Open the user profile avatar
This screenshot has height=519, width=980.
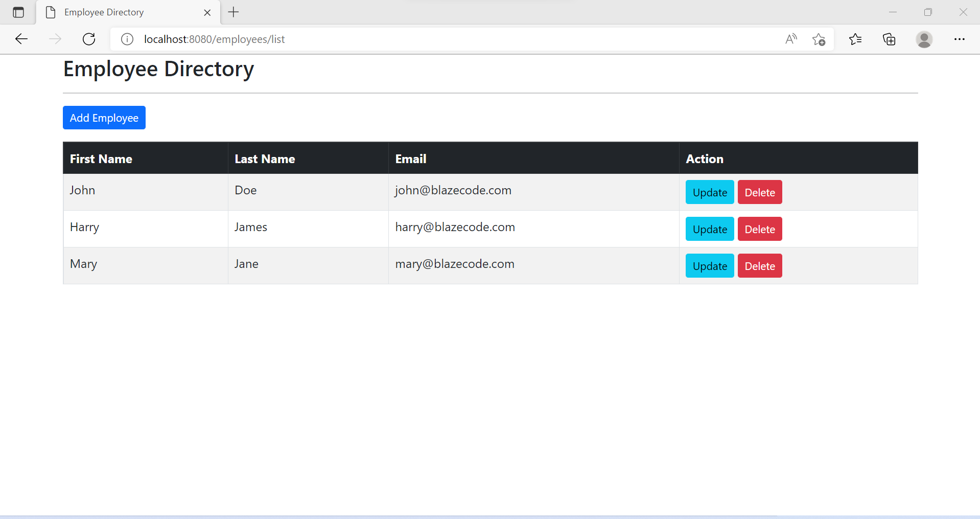(x=924, y=39)
